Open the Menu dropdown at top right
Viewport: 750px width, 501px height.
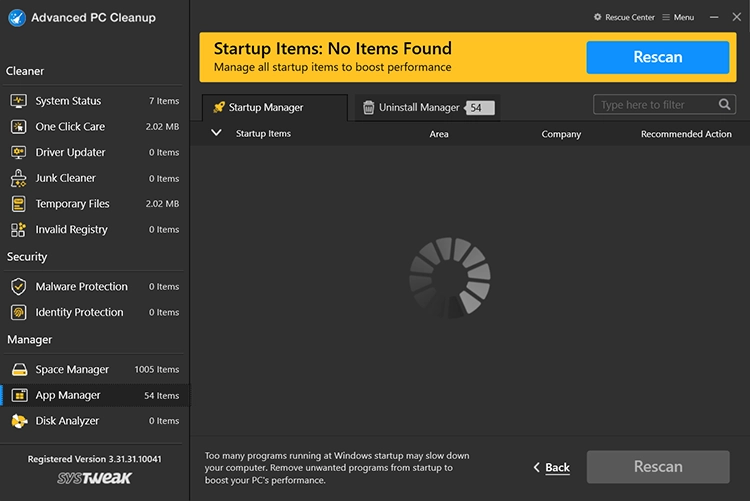[x=678, y=17]
